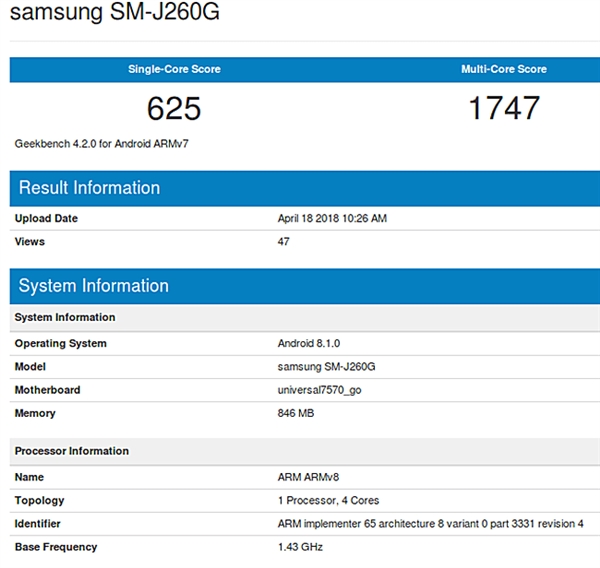Click the Base Frequency value 1.43 GHz
The width and height of the screenshot is (600, 568).
(x=300, y=547)
